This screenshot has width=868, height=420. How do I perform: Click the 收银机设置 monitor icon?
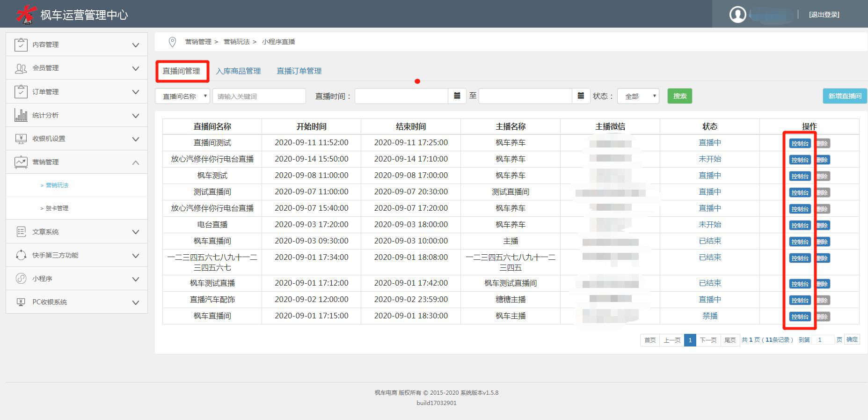pyautogui.click(x=21, y=139)
